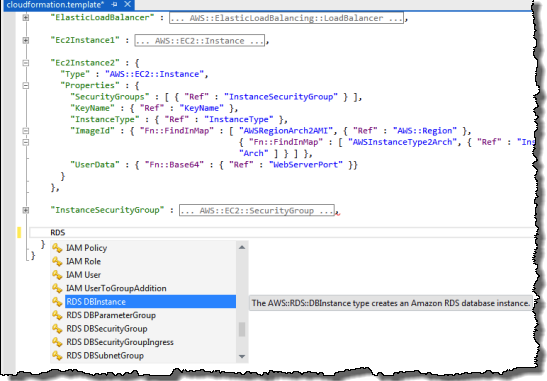Pin the cloudformation.template tab

(114, 5)
